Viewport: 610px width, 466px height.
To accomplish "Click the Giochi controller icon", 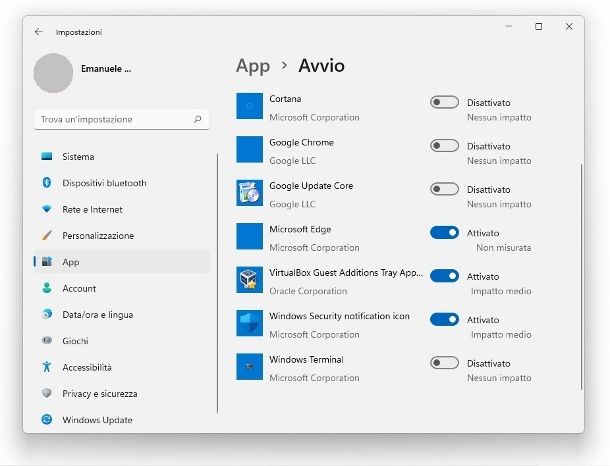I will coord(47,340).
